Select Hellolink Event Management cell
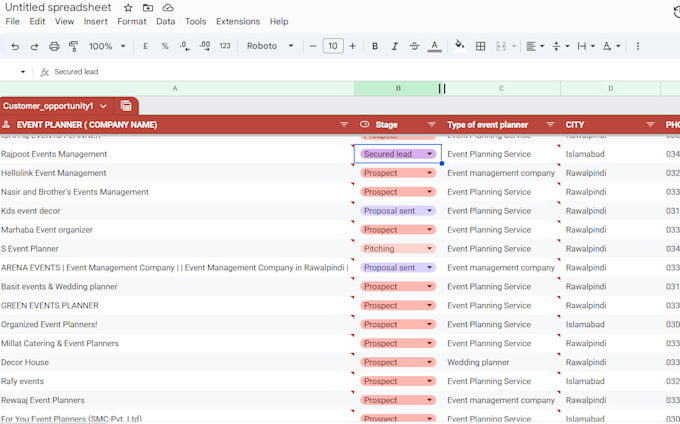Viewport: 680px width, 424px height. [177, 173]
